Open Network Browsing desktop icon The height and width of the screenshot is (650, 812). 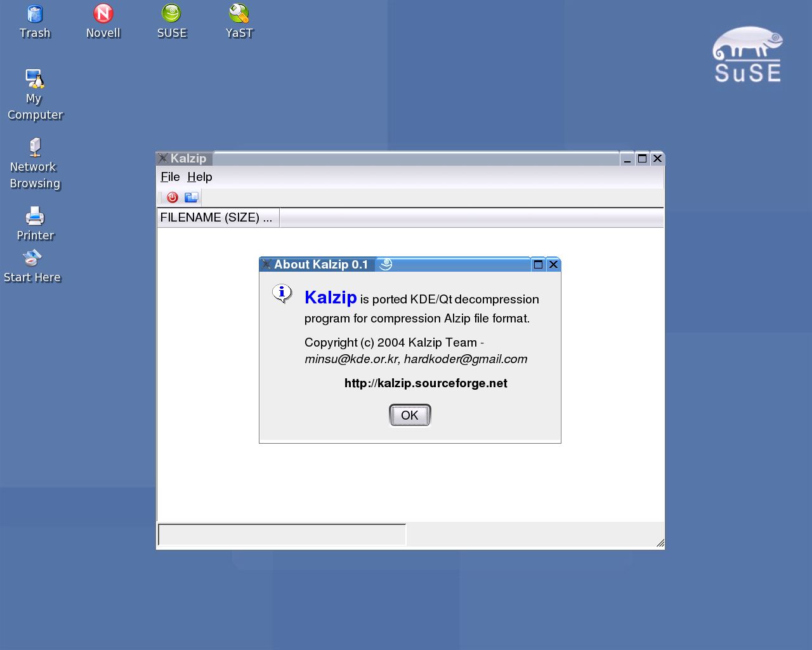[x=35, y=147]
